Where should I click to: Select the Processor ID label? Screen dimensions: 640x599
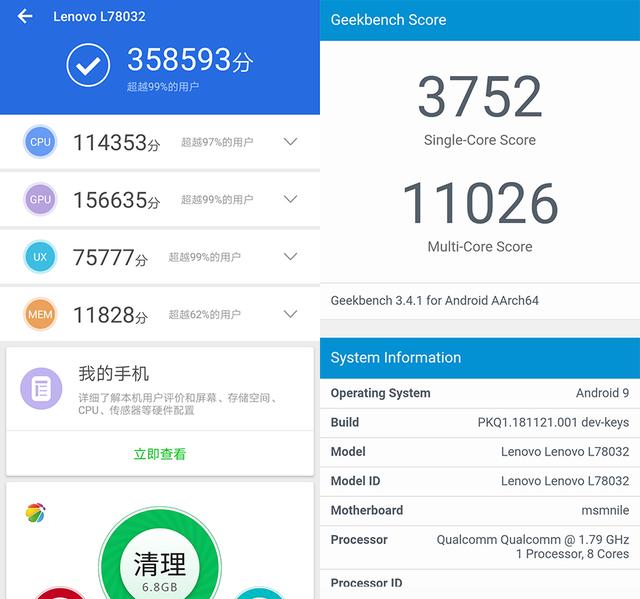tap(367, 583)
